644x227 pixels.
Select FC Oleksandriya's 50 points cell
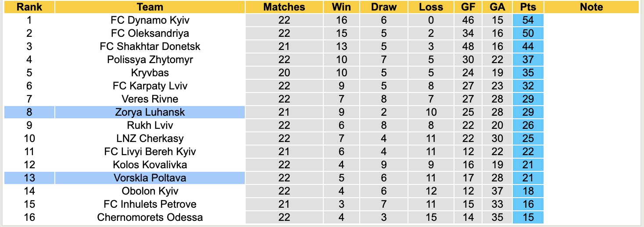pos(528,33)
